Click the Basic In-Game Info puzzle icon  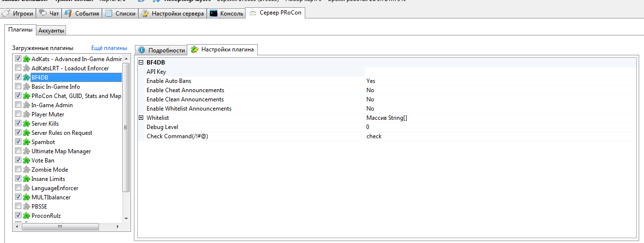26,87
